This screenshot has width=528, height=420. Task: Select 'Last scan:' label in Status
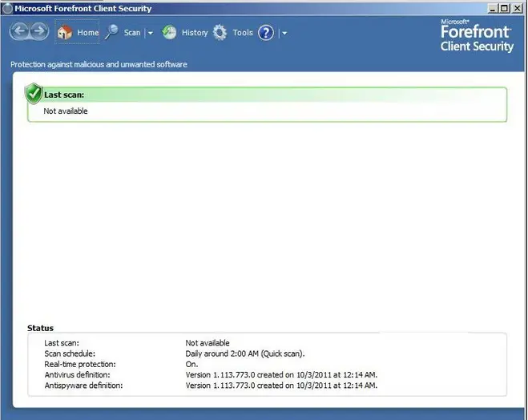pos(62,343)
